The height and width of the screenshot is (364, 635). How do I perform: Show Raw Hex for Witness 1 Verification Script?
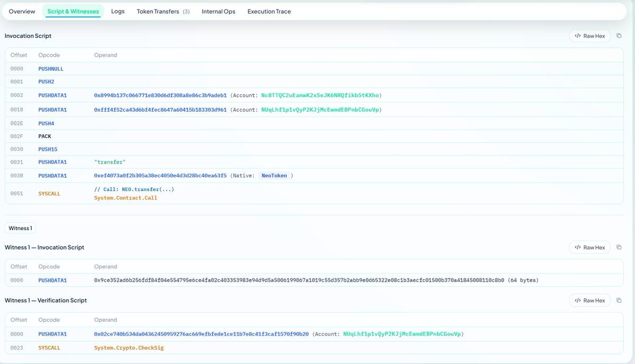[x=589, y=301]
